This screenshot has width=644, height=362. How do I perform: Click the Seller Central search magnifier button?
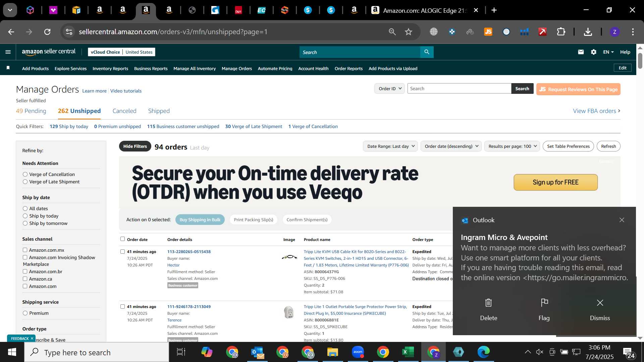click(427, 52)
